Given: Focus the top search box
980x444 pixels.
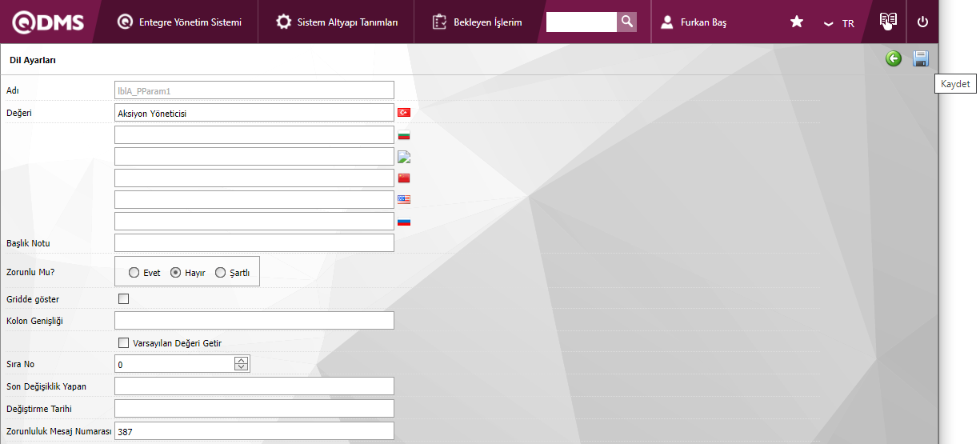Looking at the screenshot, I should coord(582,22).
